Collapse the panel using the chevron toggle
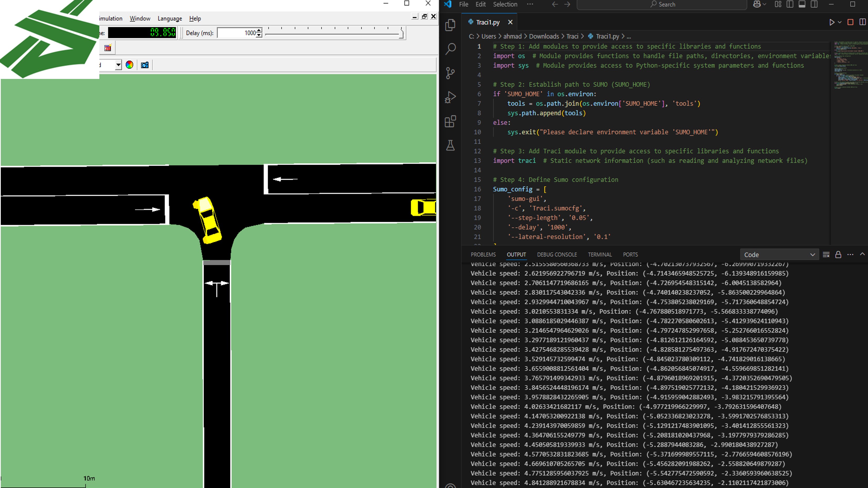This screenshot has width=868, height=488. pos(862,254)
